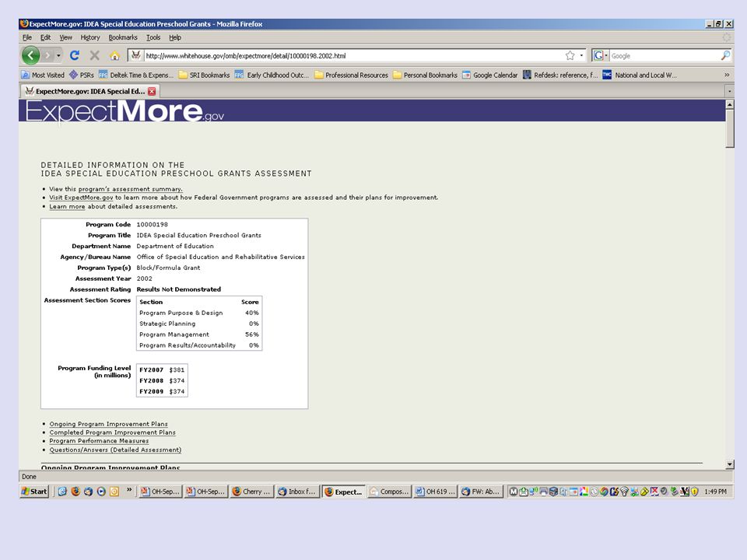Screen dimensions: 747x560
Task: Open the Google search engine selector
Action: pyautogui.click(x=600, y=56)
